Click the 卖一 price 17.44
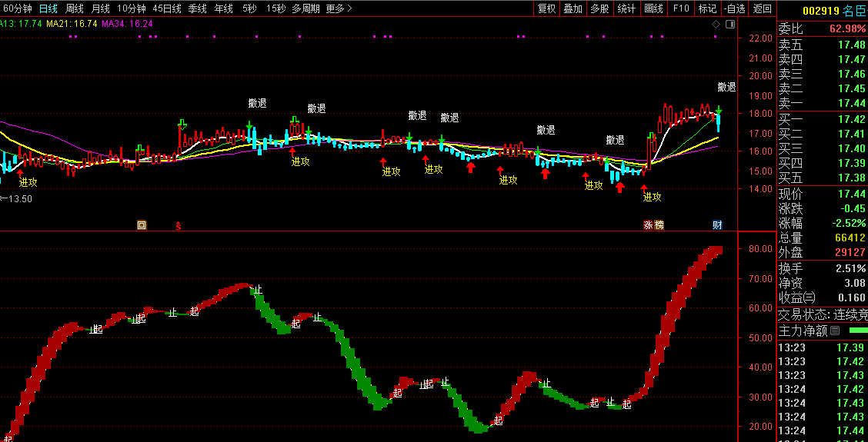The height and width of the screenshot is (442, 868). coord(851,104)
